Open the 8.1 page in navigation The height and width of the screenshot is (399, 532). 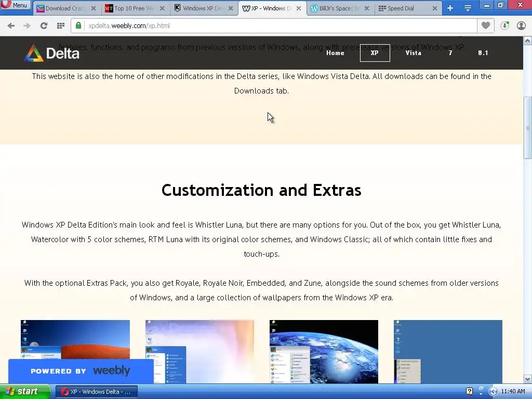[x=483, y=53]
